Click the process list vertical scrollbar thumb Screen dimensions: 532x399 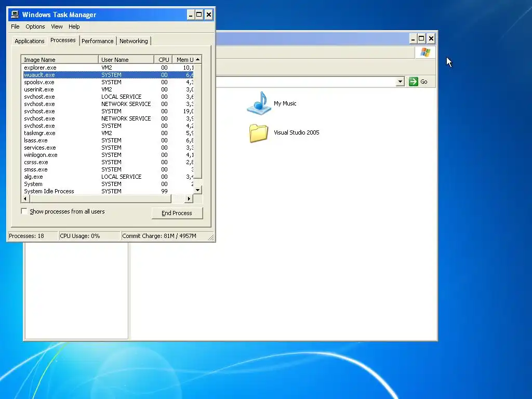click(x=198, y=121)
